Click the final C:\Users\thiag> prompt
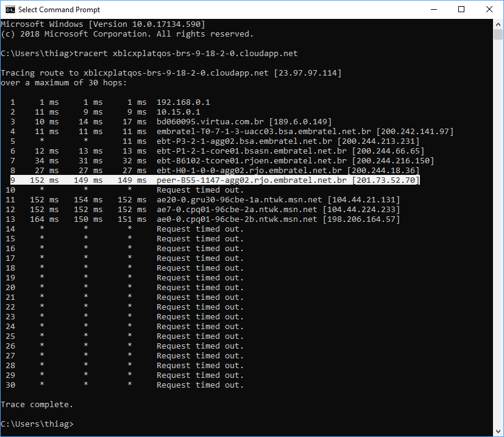The height and width of the screenshot is (437, 504). pyautogui.click(x=37, y=424)
